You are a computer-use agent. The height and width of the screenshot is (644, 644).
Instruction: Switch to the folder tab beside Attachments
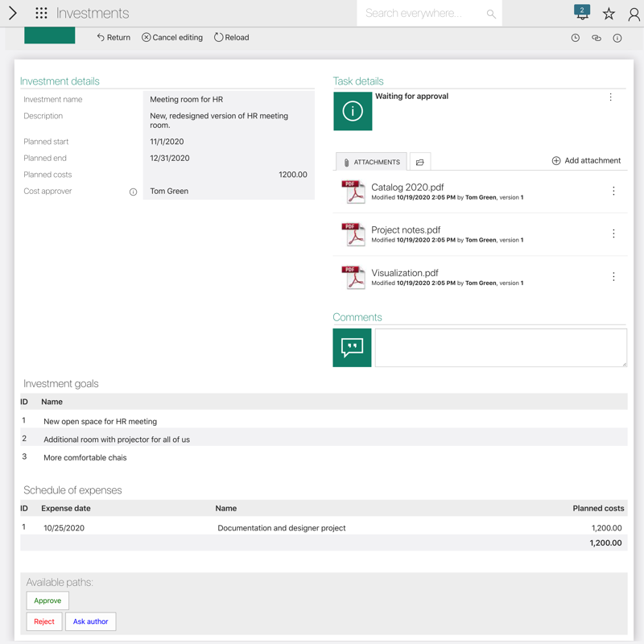pyautogui.click(x=420, y=162)
